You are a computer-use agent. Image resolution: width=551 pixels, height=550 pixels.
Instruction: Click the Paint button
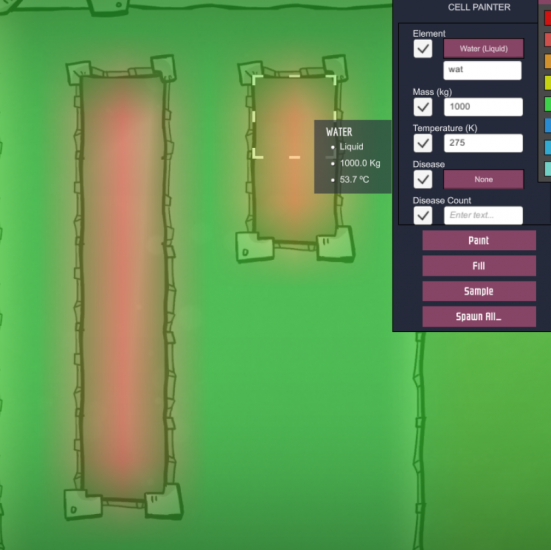pos(479,240)
